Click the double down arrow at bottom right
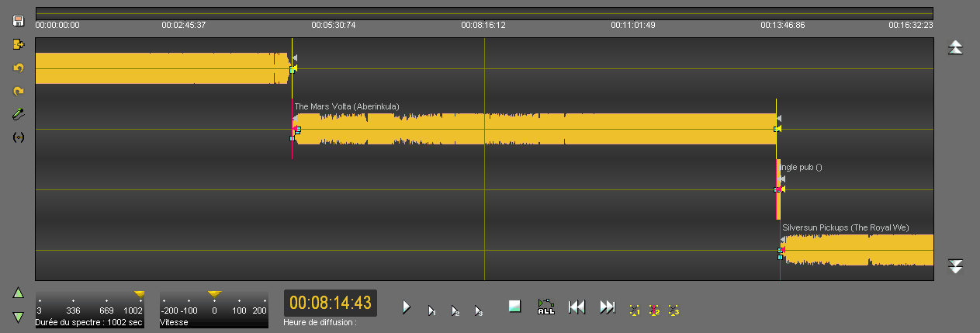The image size is (980, 333). 956,266
